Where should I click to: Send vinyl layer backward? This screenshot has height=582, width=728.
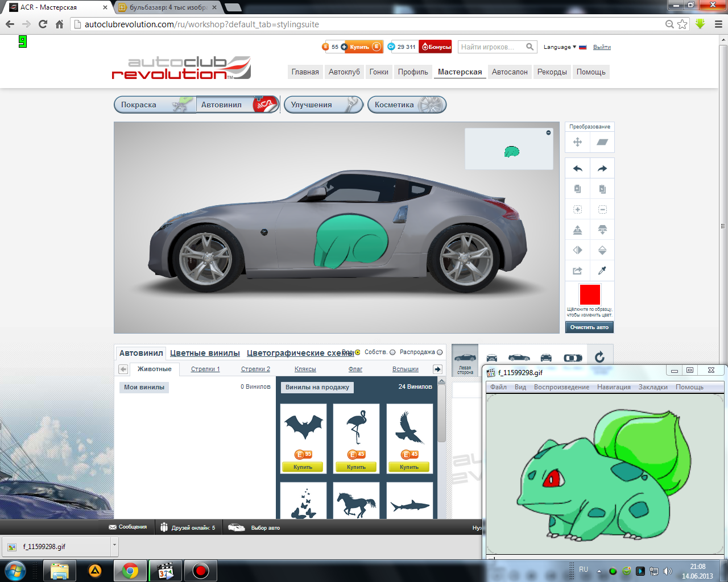602,230
